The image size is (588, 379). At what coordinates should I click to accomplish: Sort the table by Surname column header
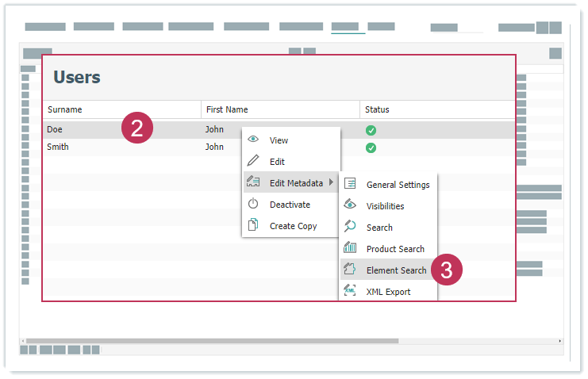65,109
